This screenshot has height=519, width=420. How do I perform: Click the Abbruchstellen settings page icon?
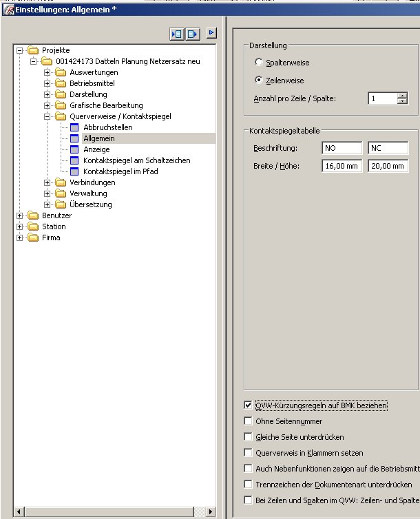pos(74,127)
